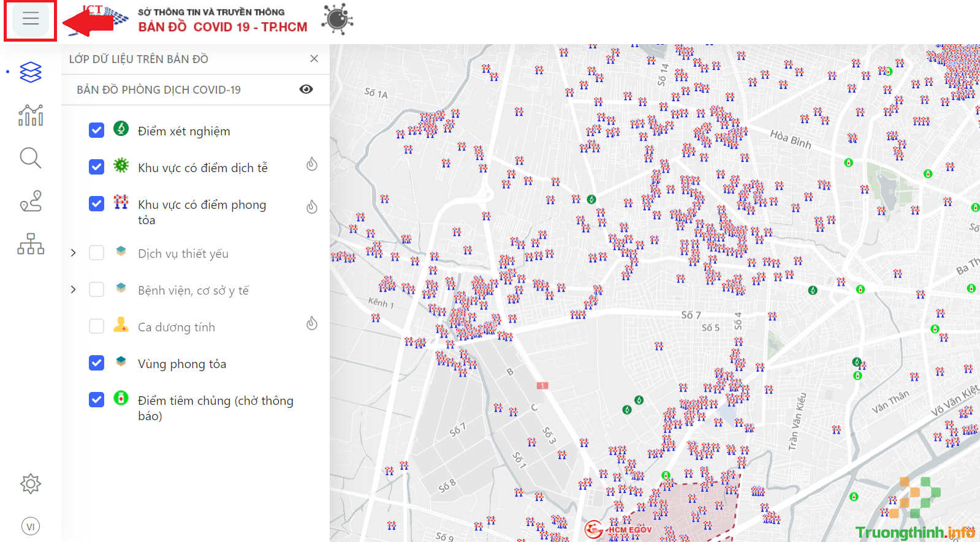Close the map data layers panel
Viewport: 980px width, 542px height.
coord(314,59)
